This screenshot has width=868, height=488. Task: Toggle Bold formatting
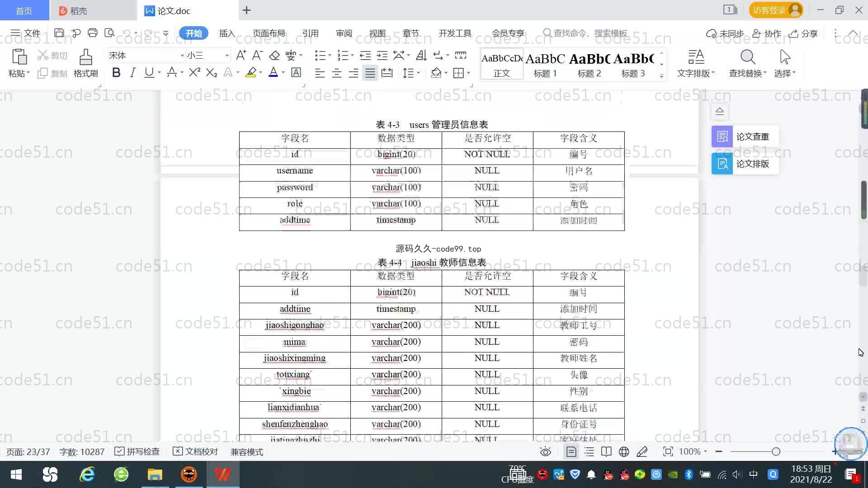(116, 72)
